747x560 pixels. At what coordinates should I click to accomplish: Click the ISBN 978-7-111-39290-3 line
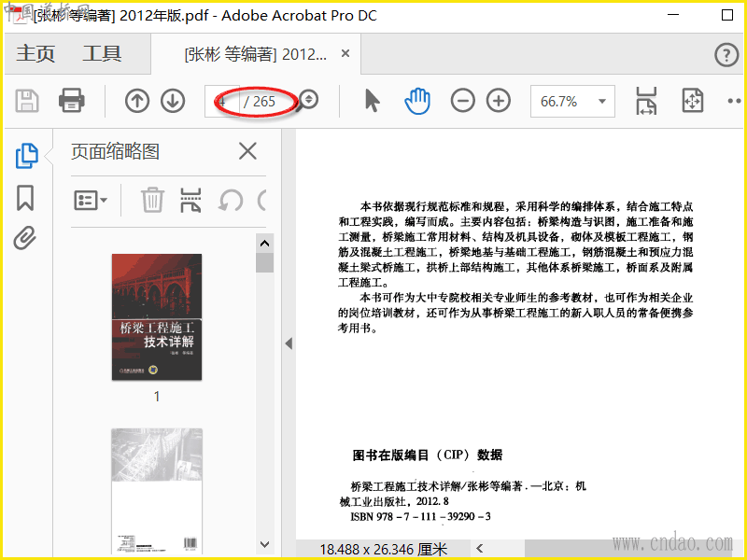(421, 516)
